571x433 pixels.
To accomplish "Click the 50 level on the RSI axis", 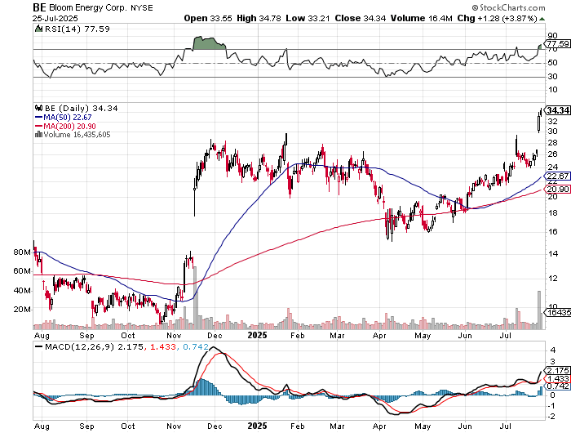I will coord(552,63).
